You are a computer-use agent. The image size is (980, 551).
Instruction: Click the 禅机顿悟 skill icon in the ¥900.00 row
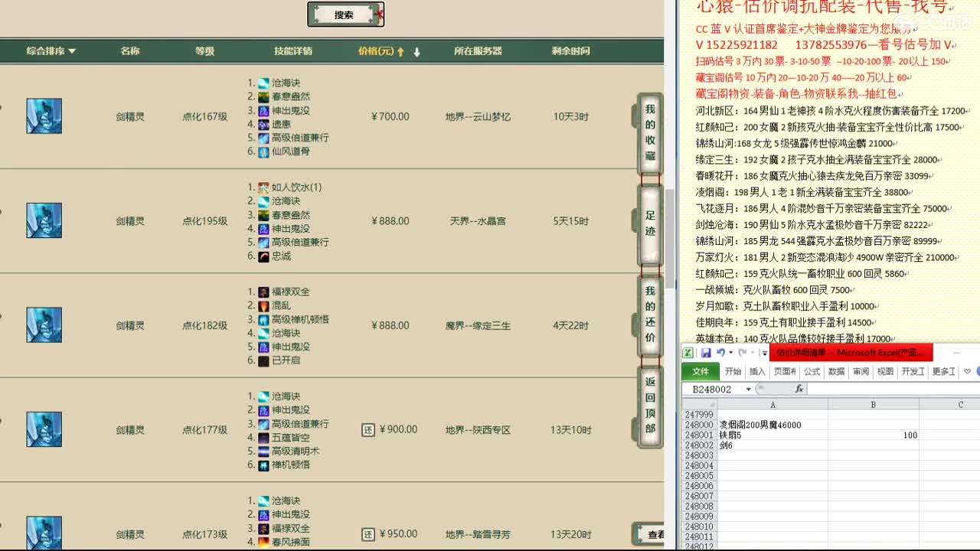[263, 465]
